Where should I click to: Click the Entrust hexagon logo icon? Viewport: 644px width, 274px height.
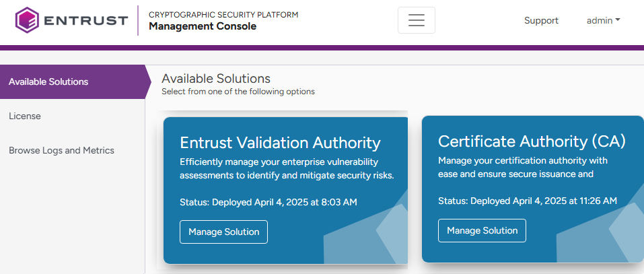pyautogui.click(x=28, y=20)
